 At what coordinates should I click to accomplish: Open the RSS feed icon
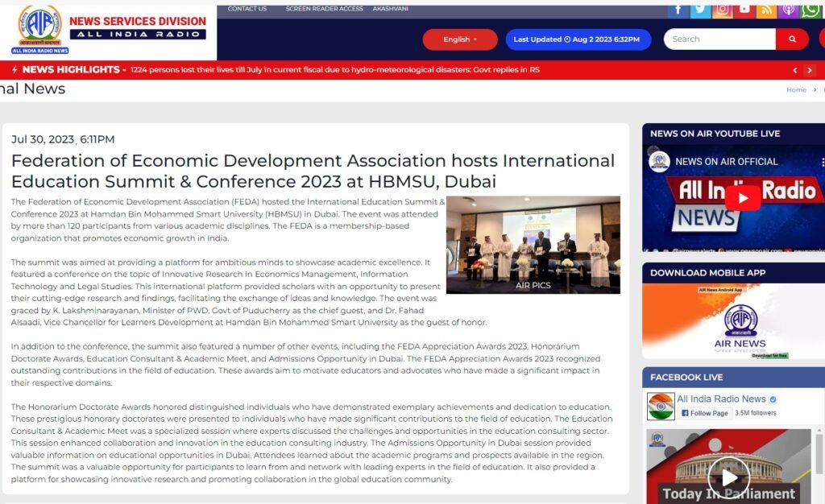766,10
